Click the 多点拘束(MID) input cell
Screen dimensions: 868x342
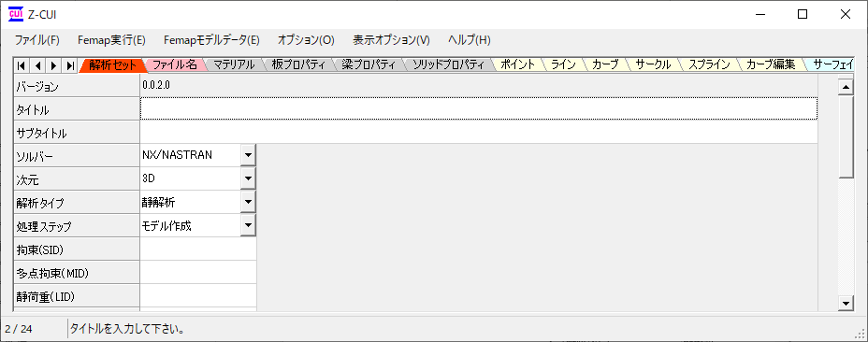(x=198, y=272)
